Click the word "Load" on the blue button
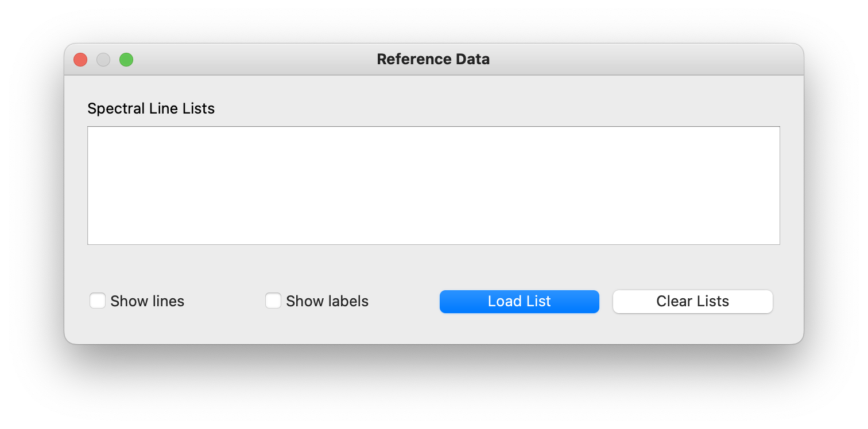 (503, 302)
